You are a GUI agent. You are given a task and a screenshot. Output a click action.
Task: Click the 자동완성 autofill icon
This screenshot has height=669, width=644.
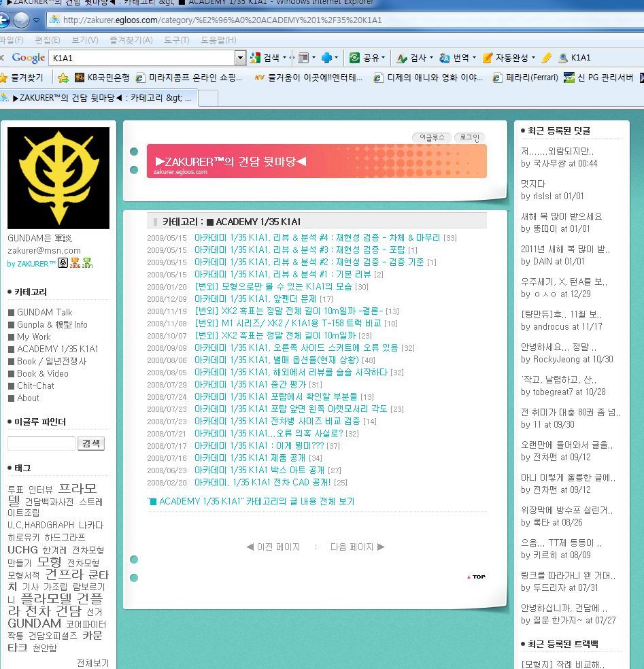click(488, 58)
